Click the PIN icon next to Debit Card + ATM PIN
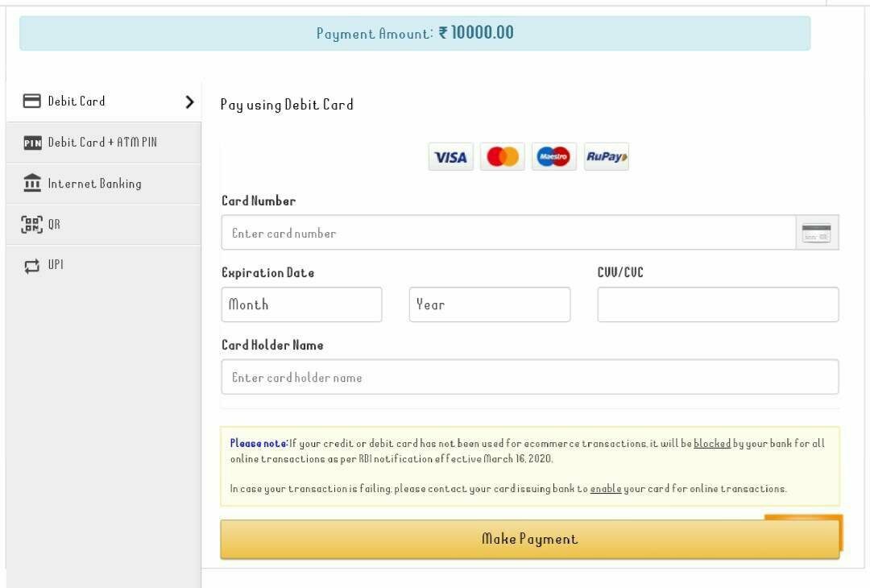 point(31,142)
